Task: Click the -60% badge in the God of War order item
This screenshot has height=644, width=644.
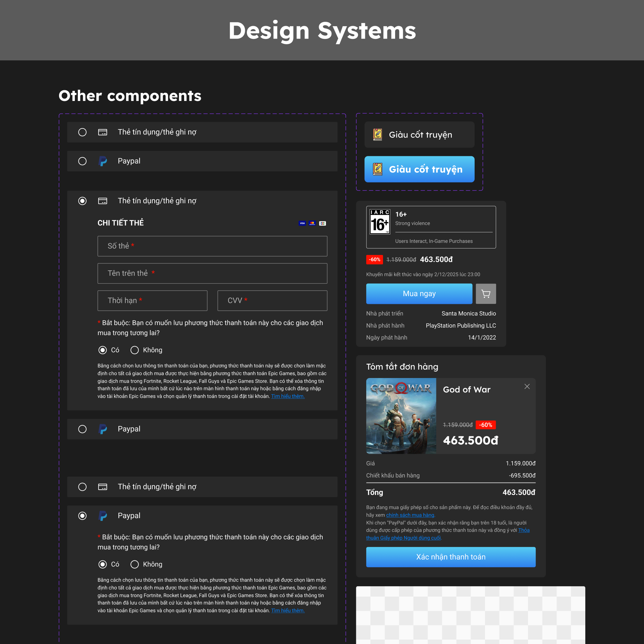Action: 485,425
